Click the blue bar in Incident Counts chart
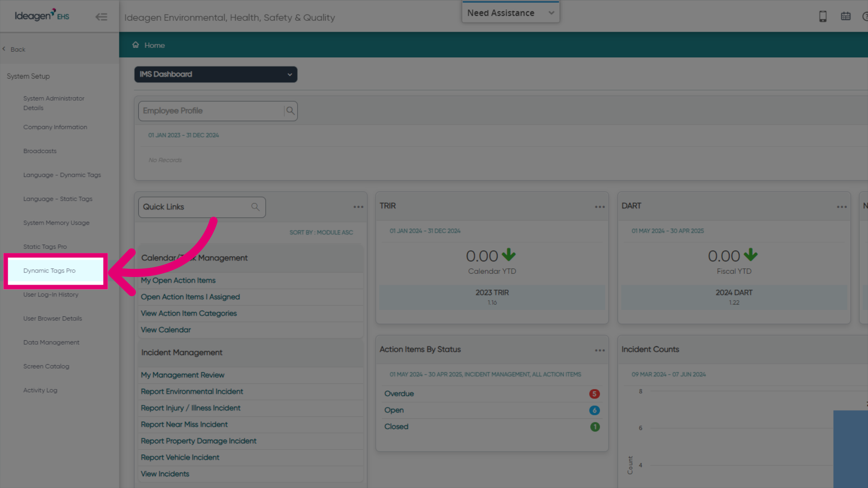 tap(850, 449)
